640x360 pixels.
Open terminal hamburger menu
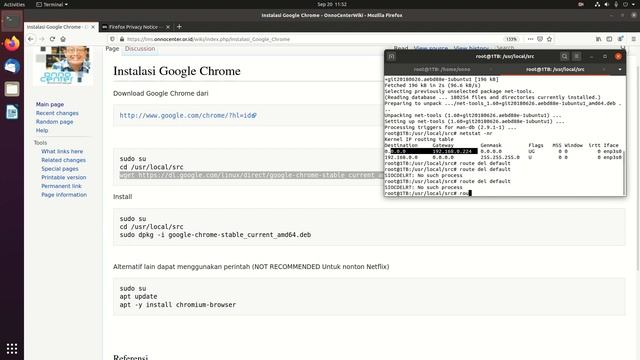(577, 56)
